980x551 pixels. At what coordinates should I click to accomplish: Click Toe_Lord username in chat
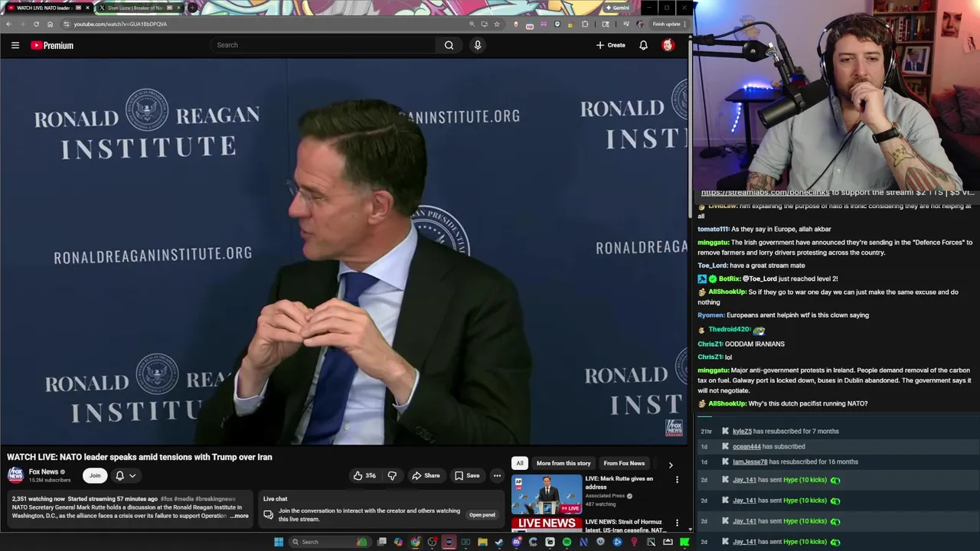[x=712, y=266]
